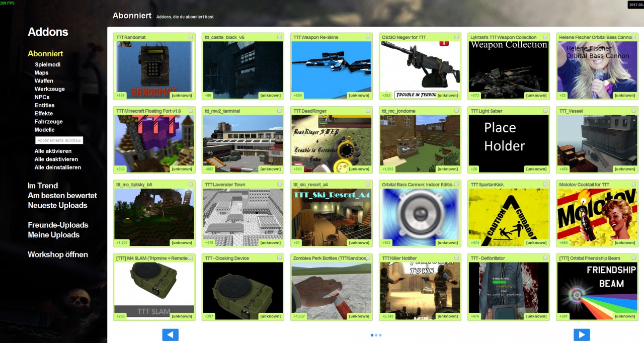
Task: Open the Werkzeuge subcategory
Action: pos(50,89)
